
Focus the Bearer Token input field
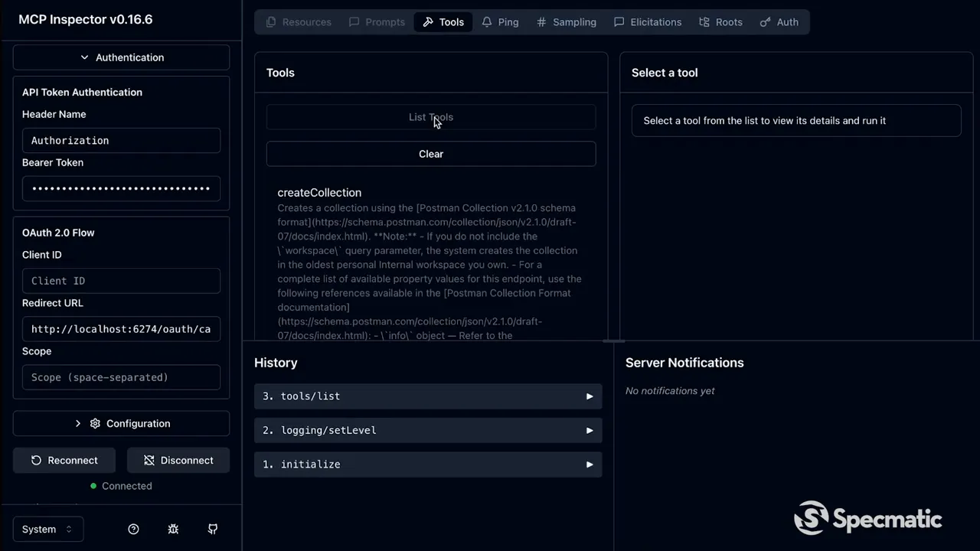[x=121, y=188]
